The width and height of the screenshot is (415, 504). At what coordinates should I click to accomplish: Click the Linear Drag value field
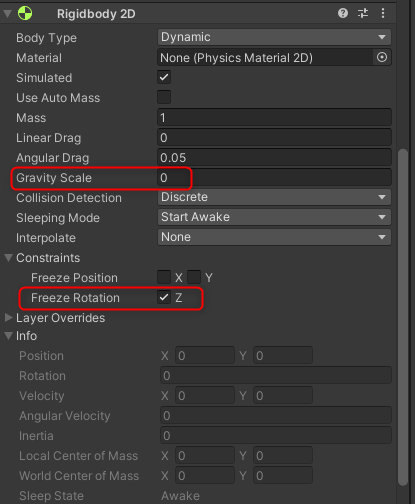tap(274, 137)
